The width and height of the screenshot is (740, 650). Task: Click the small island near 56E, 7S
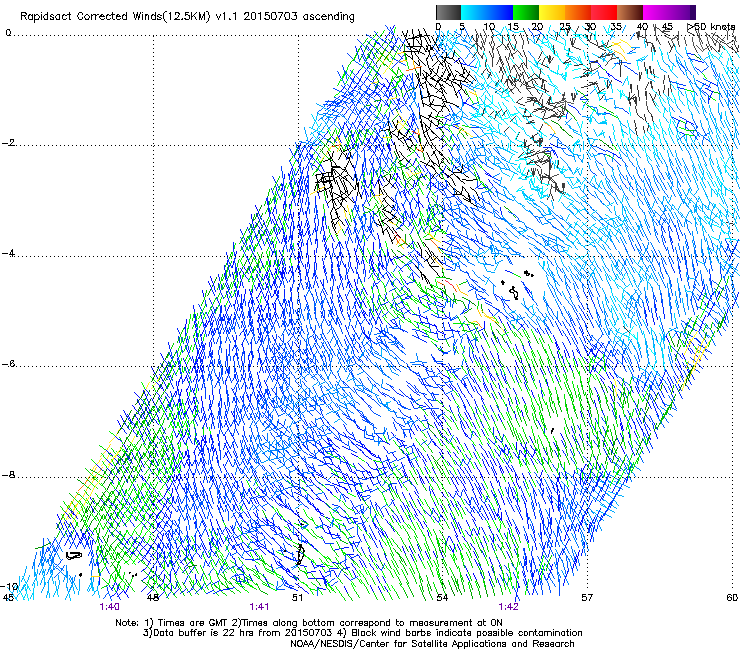tap(552, 431)
